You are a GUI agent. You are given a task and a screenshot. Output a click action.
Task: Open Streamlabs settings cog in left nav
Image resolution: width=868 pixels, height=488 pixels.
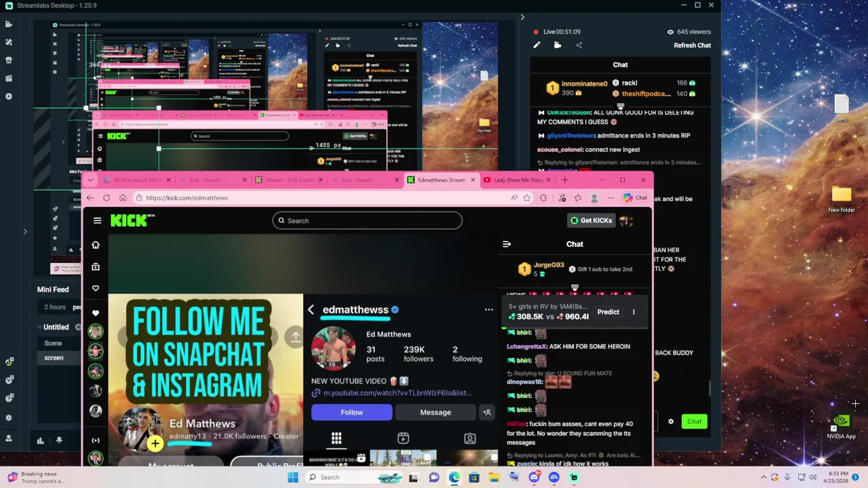pos(9,418)
